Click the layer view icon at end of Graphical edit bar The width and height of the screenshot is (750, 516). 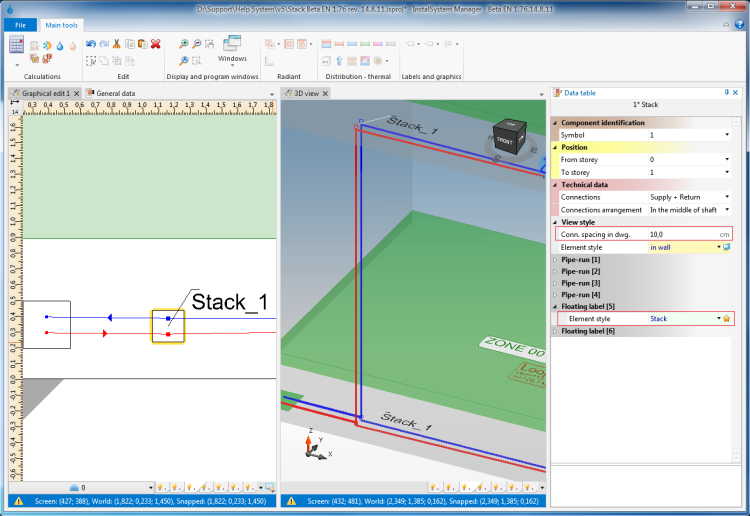pos(270,487)
